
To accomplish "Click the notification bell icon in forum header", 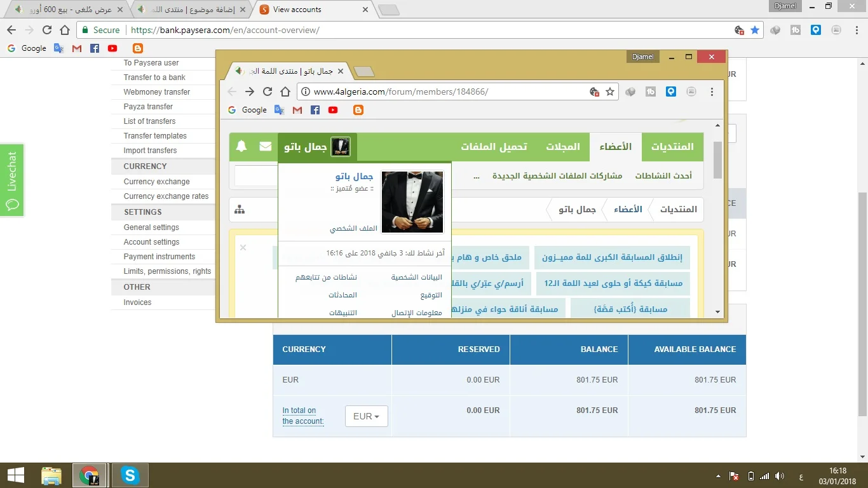I will [x=241, y=147].
